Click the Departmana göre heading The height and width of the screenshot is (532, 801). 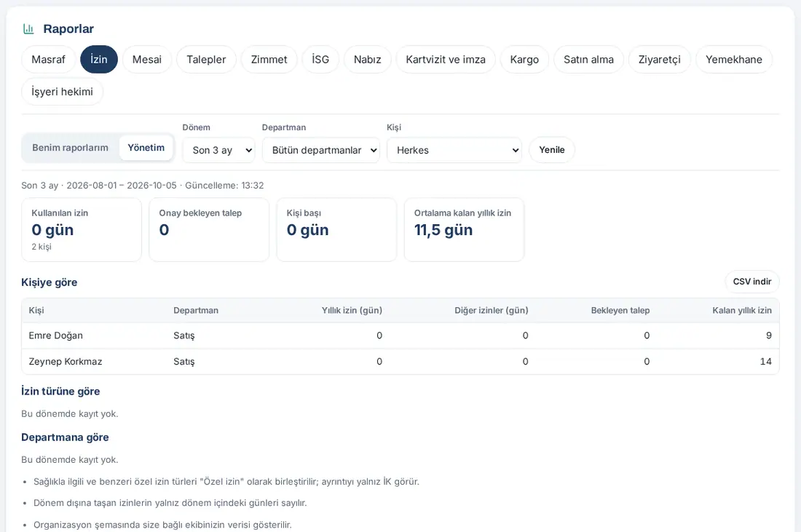(x=65, y=437)
